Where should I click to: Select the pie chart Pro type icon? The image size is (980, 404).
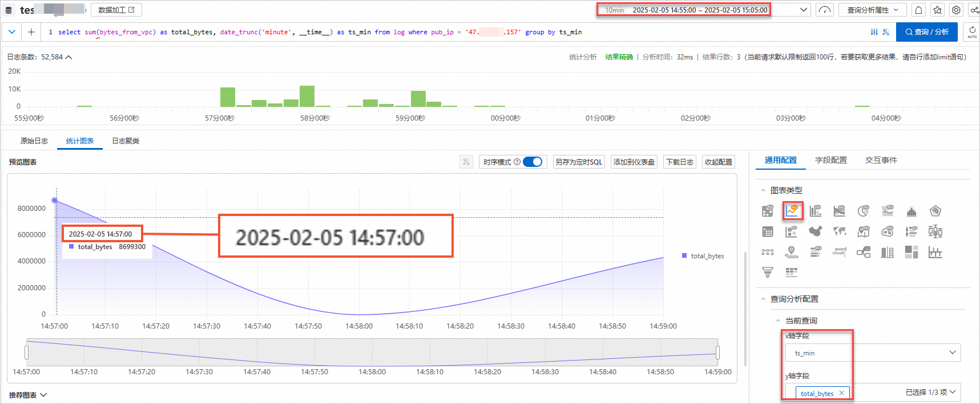tap(864, 211)
